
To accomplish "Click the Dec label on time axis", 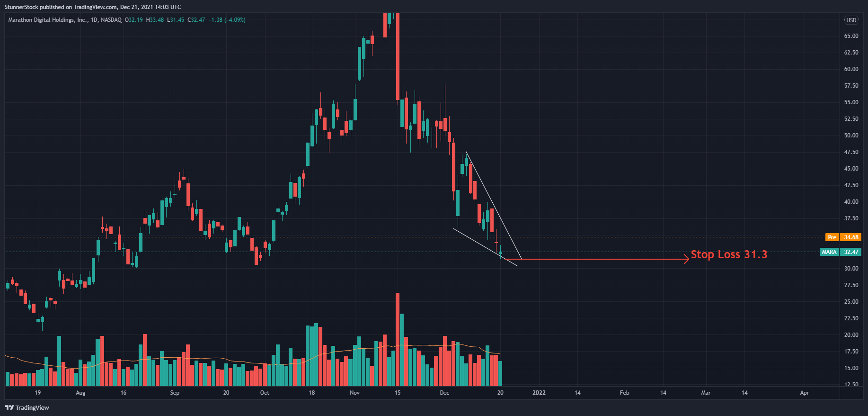I will [444, 393].
